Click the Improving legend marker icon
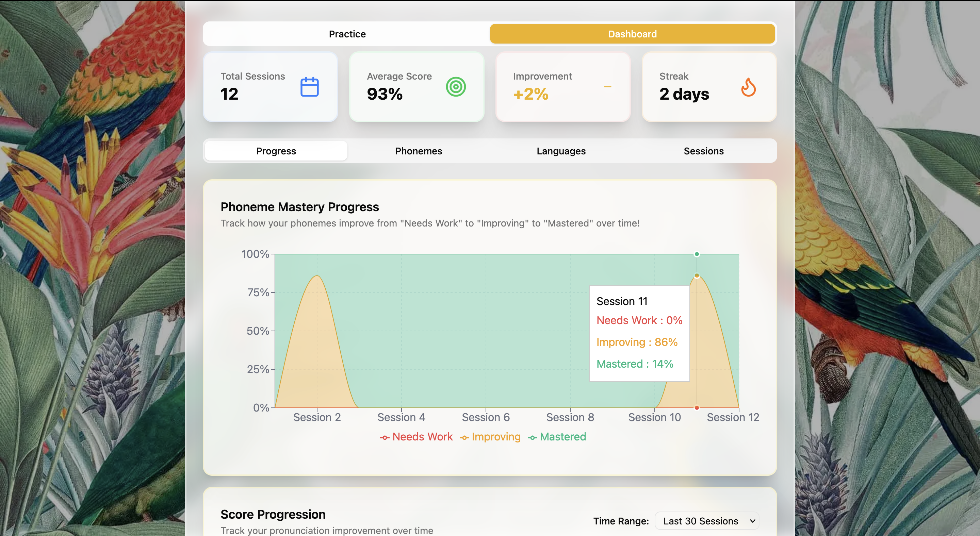980x536 pixels. coord(464,438)
